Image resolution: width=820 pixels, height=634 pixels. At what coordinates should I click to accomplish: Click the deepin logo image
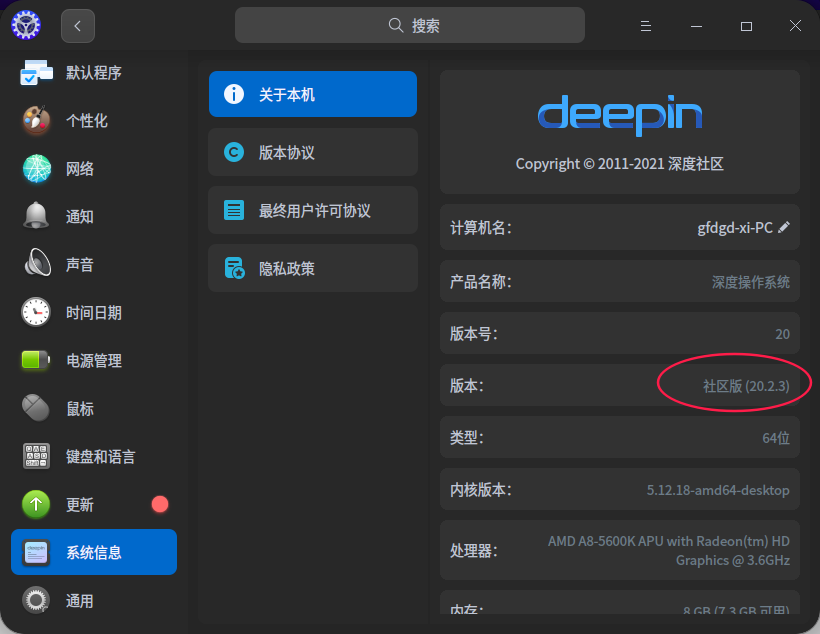point(620,115)
